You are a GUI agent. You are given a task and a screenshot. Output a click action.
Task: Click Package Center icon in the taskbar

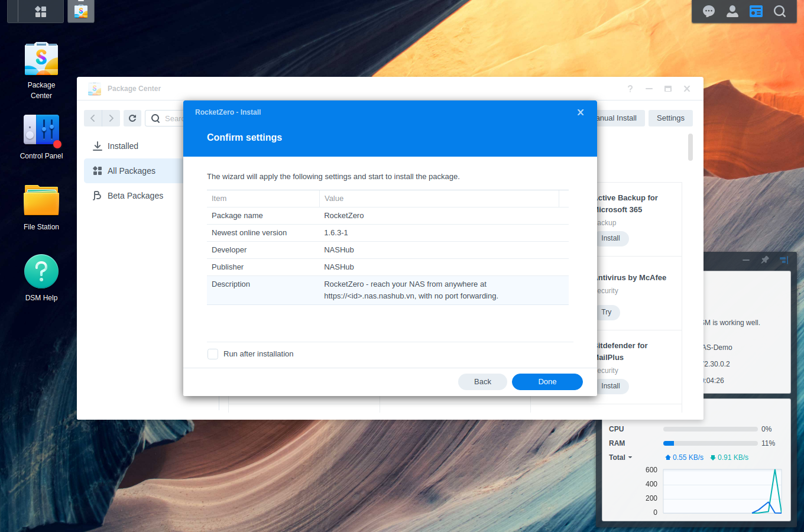pos(81,11)
